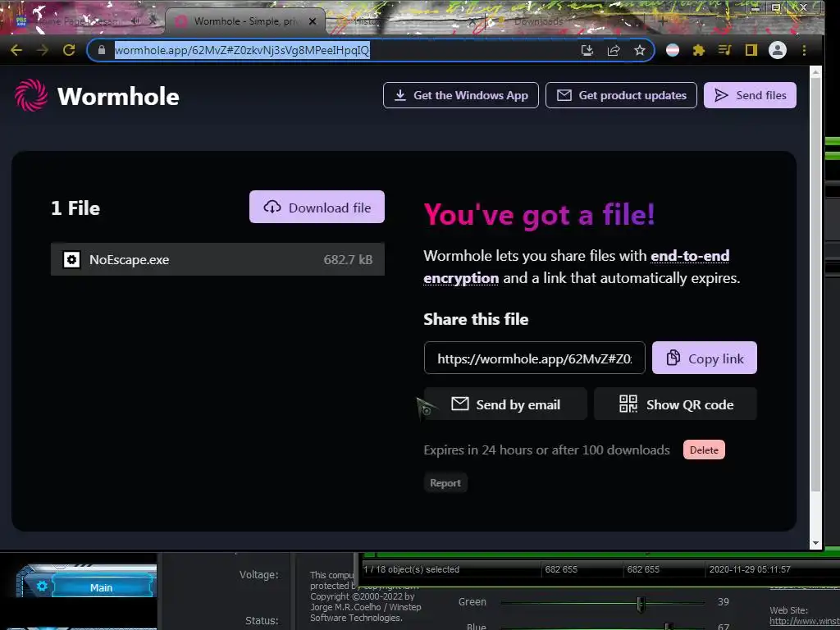
Task: Click the 682.7 kB file size
Action: (348, 260)
